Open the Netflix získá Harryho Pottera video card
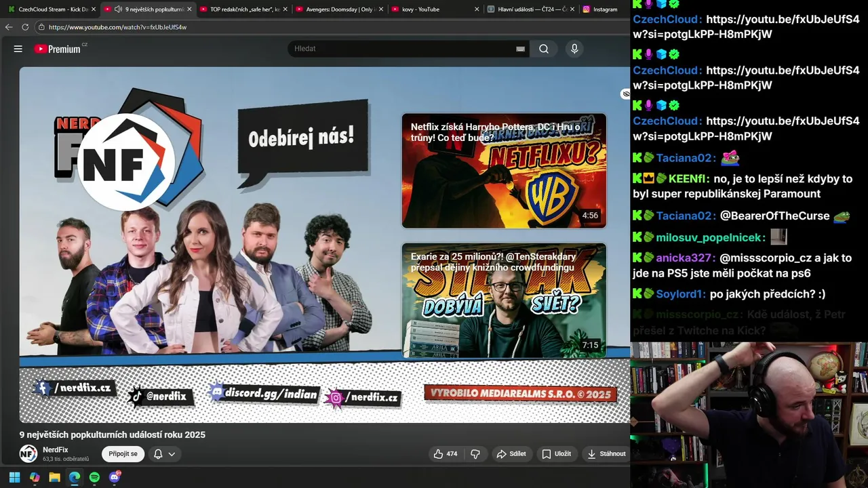Viewport: 868px width, 488px height. [504, 171]
